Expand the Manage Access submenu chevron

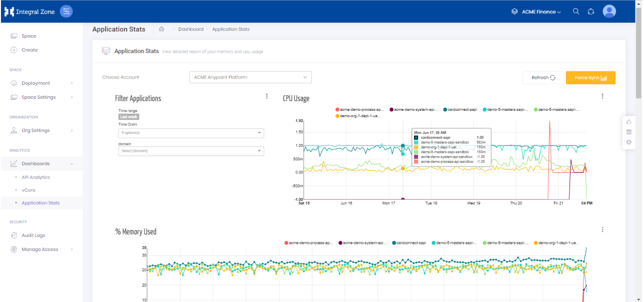[72, 249]
